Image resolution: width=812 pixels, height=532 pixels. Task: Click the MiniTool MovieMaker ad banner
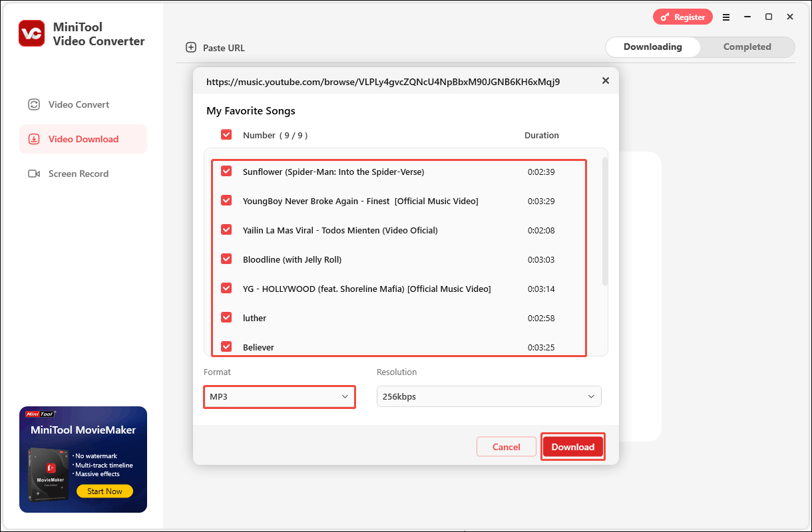click(83, 460)
